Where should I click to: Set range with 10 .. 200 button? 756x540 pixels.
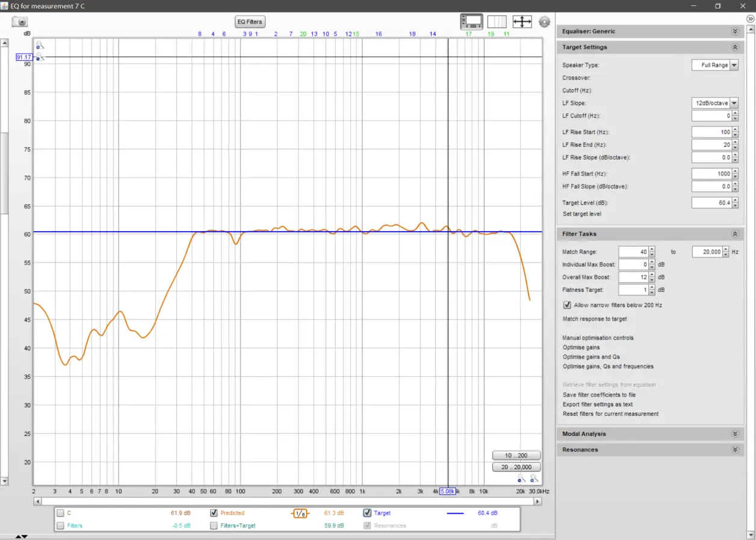point(516,456)
